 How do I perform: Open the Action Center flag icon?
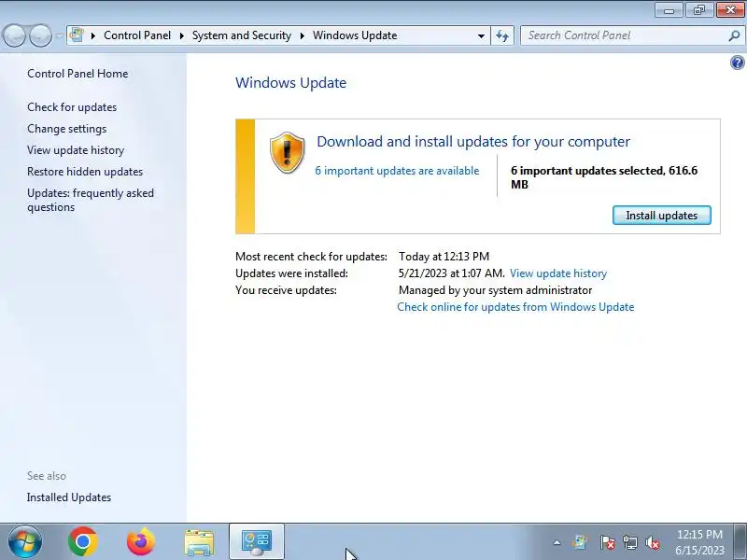607,542
